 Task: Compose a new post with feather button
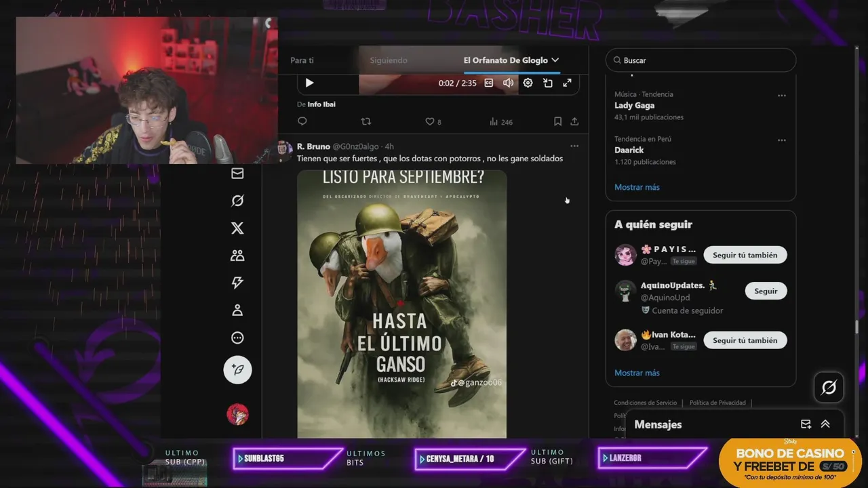tap(237, 369)
